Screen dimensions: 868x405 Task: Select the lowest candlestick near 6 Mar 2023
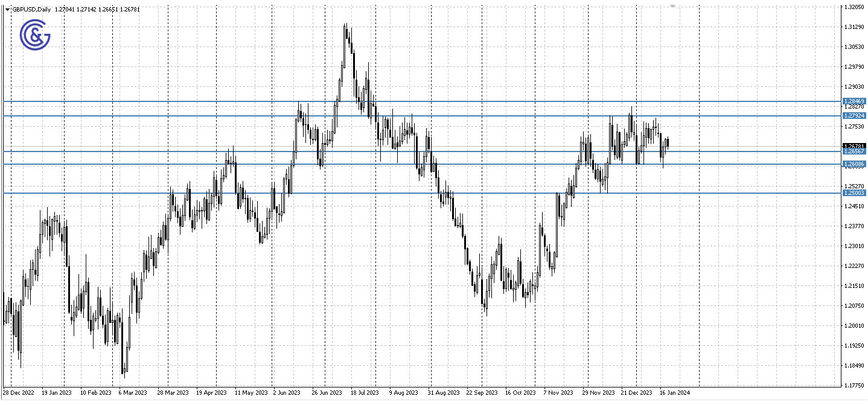tap(125, 371)
